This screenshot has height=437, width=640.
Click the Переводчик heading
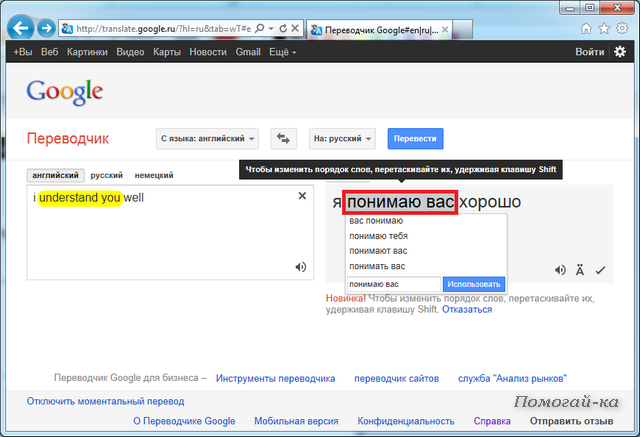(68, 139)
